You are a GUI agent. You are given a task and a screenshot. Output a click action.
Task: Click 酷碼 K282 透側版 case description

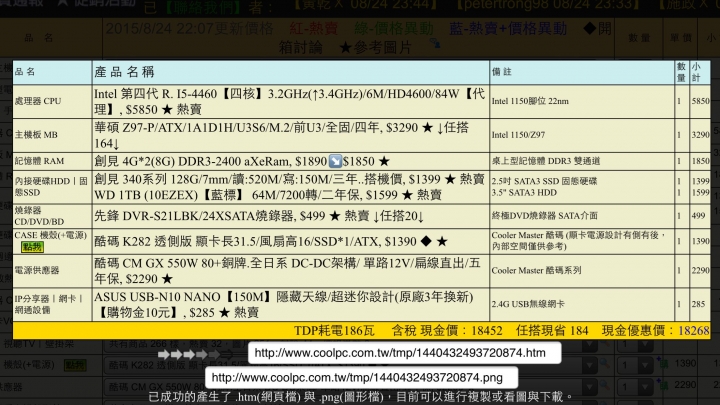click(x=270, y=242)
